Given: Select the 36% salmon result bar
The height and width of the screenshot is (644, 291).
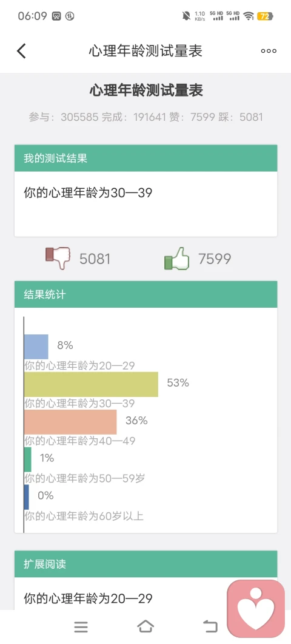Looking at the screenshot, I should 70,422.
